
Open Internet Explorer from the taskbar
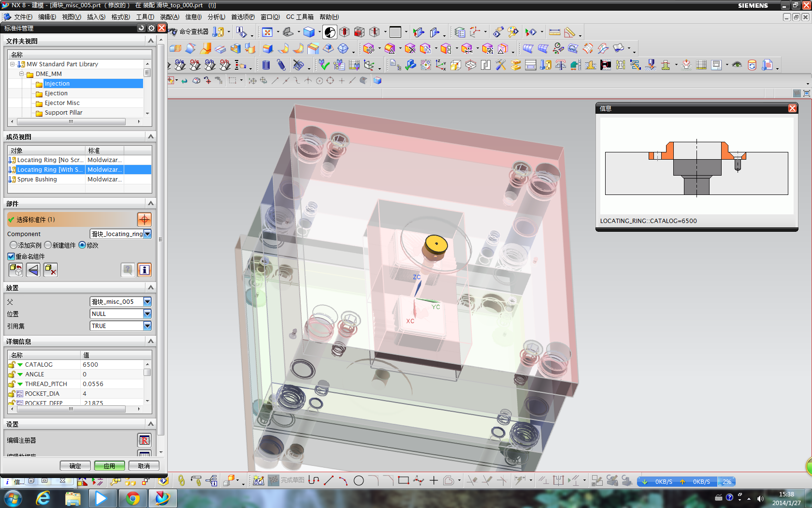(x=43, y=498)
